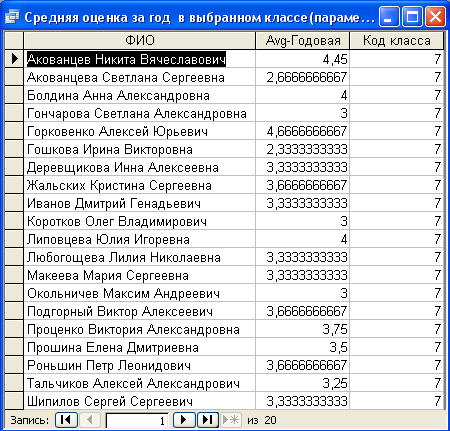Screen dimensions: 450x431
Task: Click cell Тальчиков Алексей Александрович
Action: [x=140, y=383]
